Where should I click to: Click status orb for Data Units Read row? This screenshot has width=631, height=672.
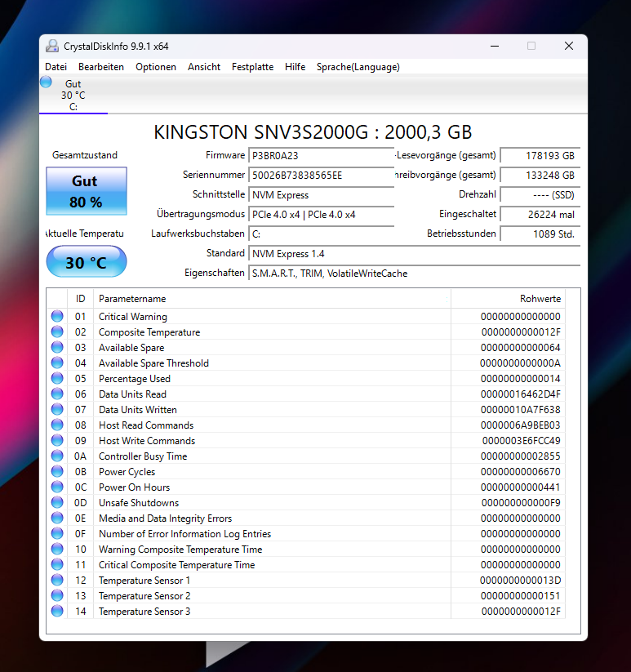coord(57,394)
